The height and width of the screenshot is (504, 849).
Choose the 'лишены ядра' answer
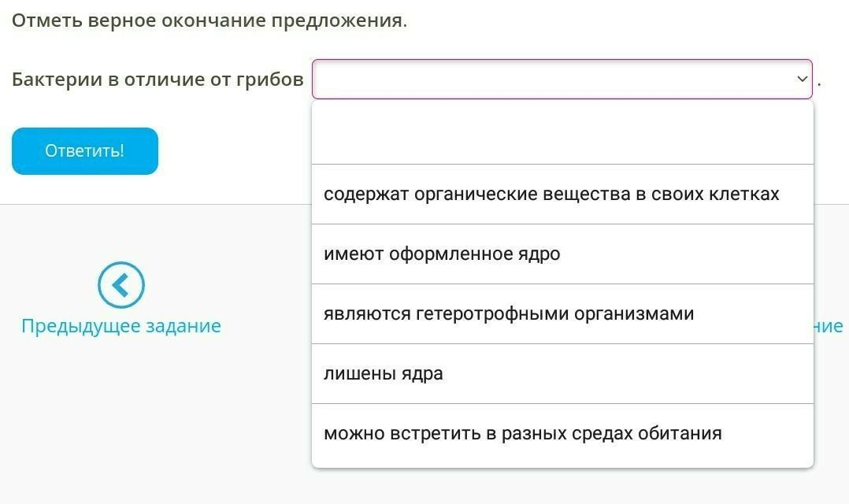tap(384, 373)
